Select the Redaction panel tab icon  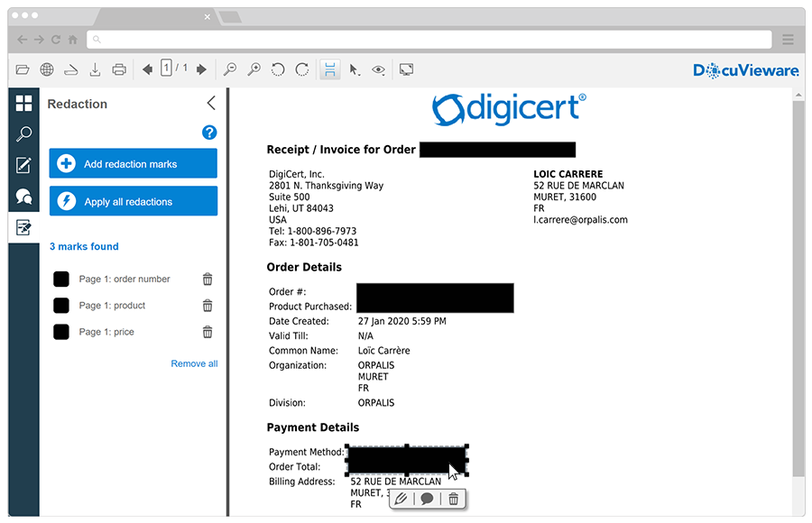pos(23,227)
